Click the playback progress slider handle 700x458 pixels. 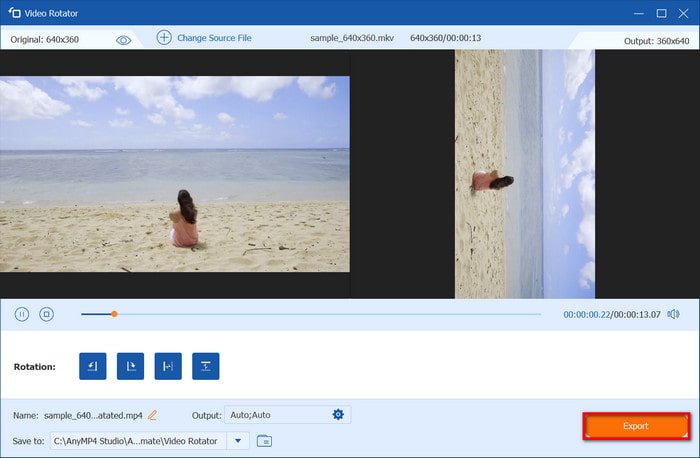pyautogui.click(x=114, y=314)
